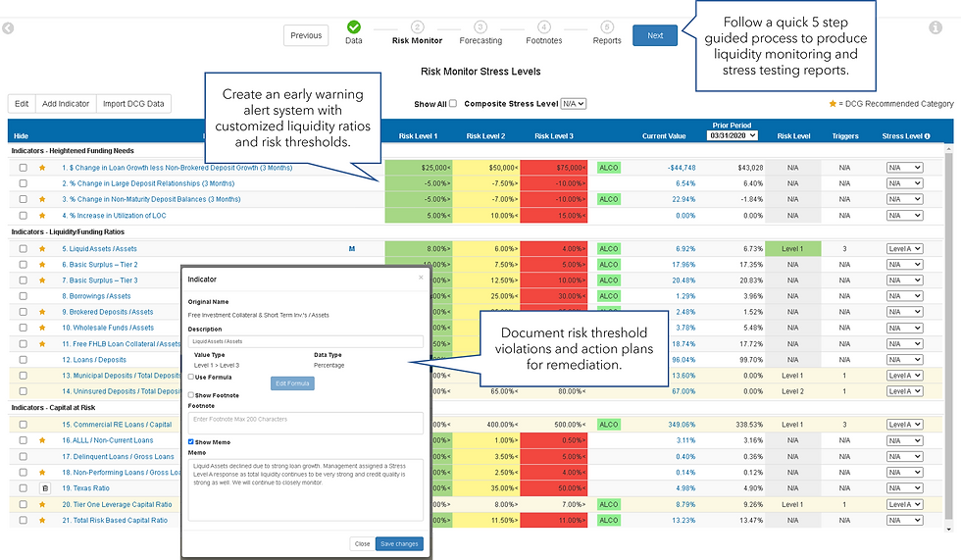Click the blue Next button
The height and width of the screenshot is (560, 961).
click(655, 35)
